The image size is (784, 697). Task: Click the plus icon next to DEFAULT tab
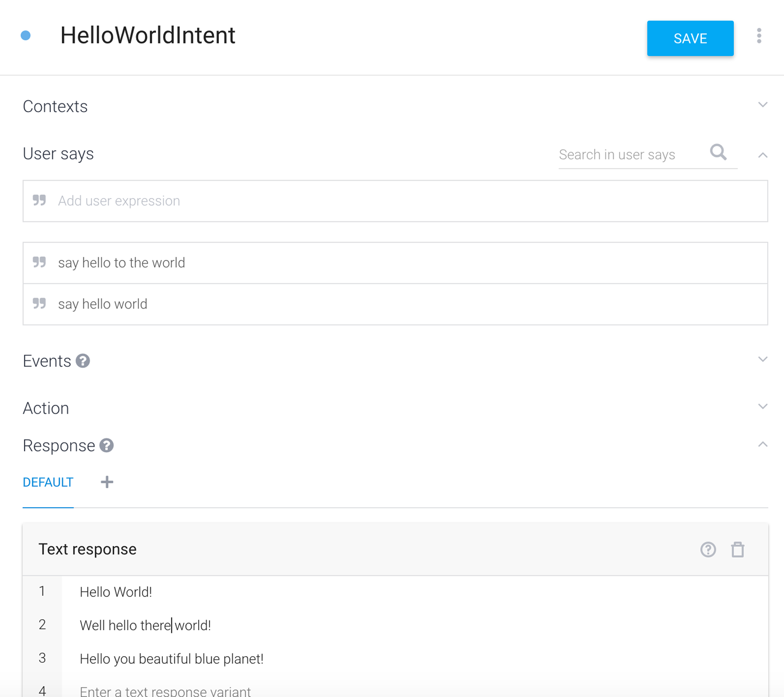click(107, 482)
